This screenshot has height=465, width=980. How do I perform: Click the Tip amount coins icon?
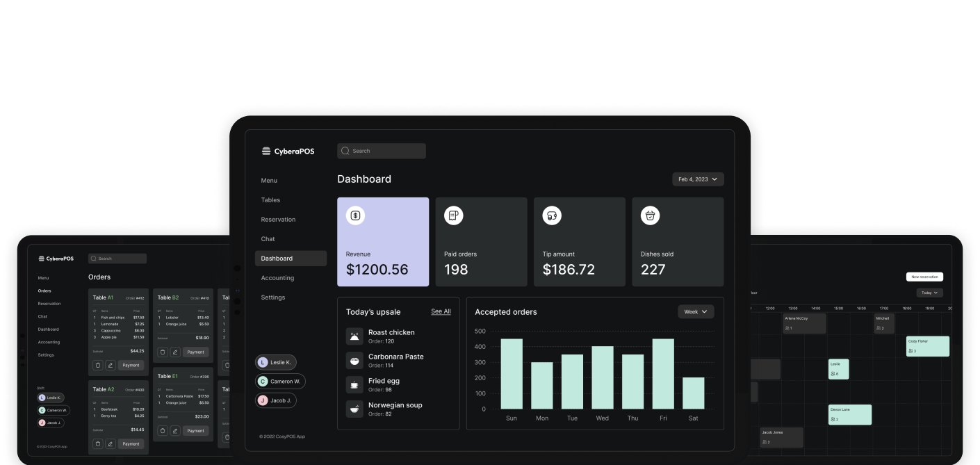pyautogui.click(x=552, y=215)
